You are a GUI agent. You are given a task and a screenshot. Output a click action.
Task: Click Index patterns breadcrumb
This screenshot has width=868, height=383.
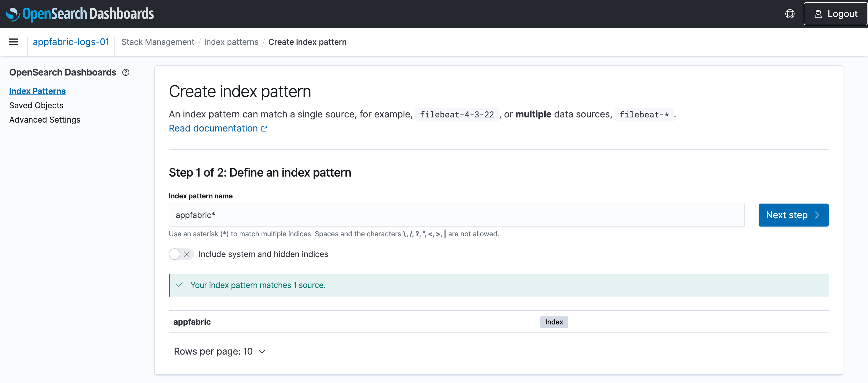pyautogui.click(x=231, y=42)
